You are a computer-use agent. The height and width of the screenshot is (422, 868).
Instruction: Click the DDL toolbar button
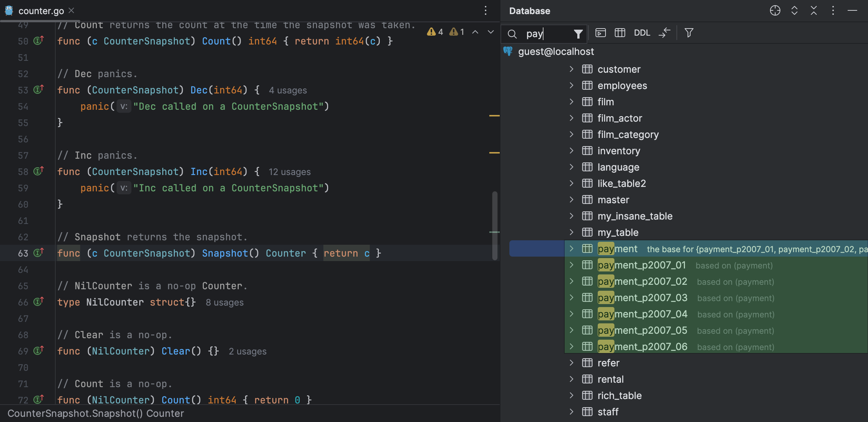[x=642, y=33]
